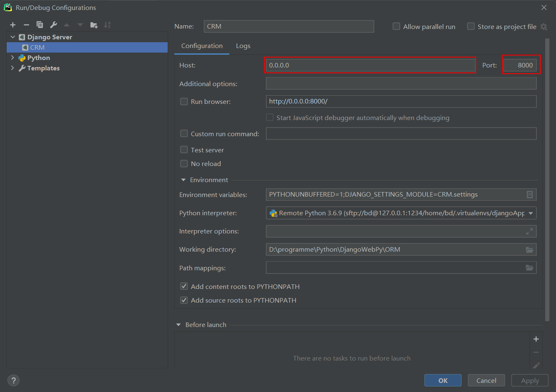Open edit templates wrench icon

(53, 25)
